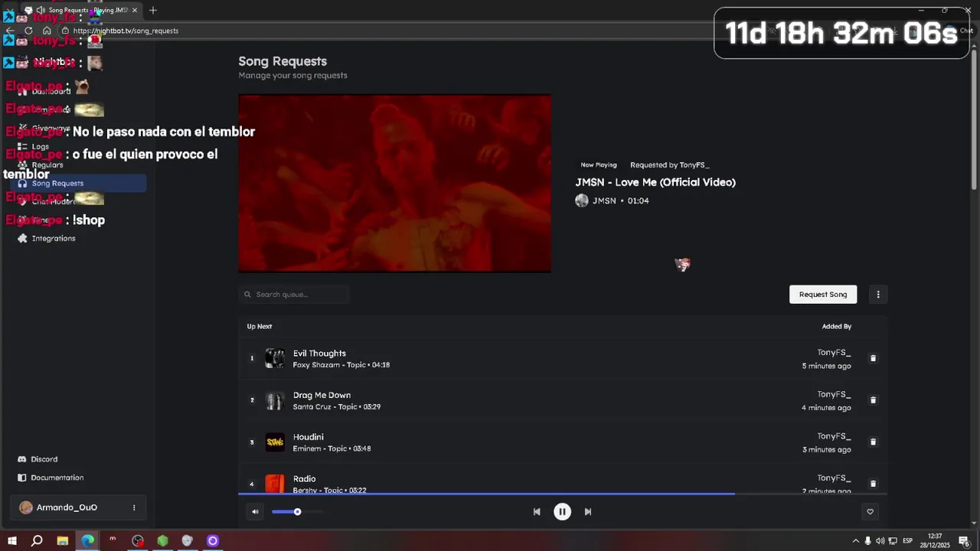Image resolution: width=980 pixels, height=551 pixels.
Task: Focus the Search queue field
Action: click(x=294, y=295)
